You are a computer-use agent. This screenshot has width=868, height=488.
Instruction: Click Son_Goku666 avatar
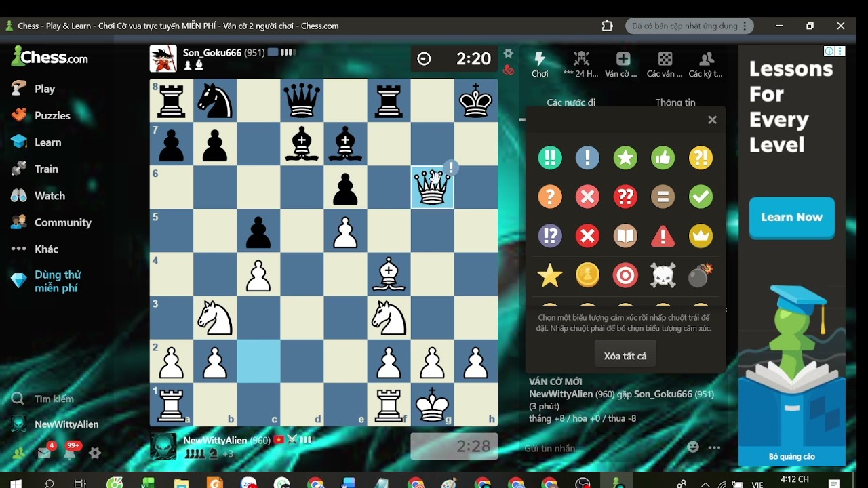tap(163, 59)
